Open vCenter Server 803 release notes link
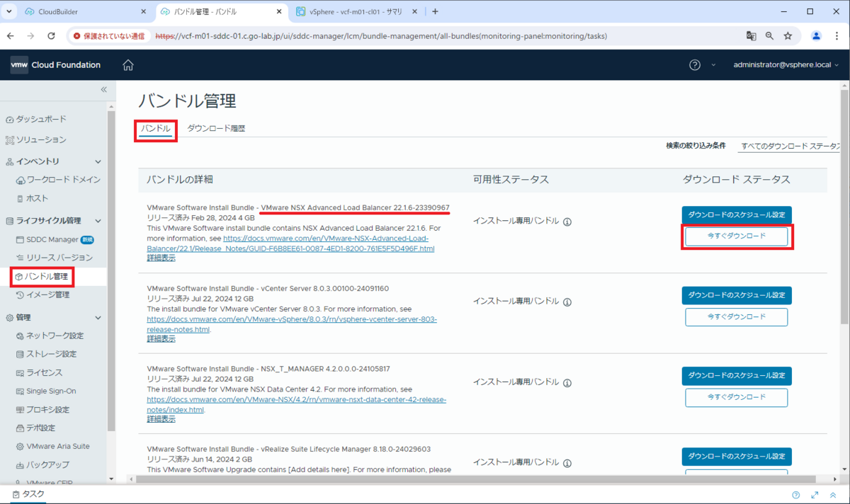The width and height of the screenshot is (850, 504). coord(292,324)
